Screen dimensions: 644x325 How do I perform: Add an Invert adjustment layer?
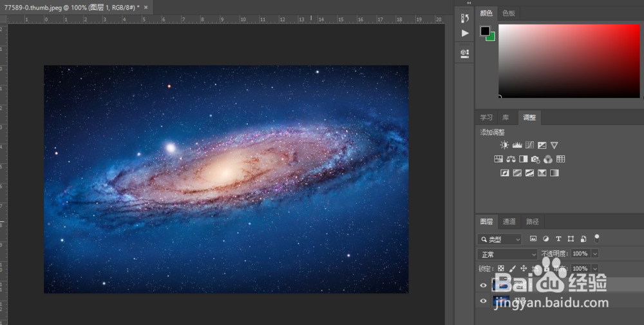[x=505, y=173]
